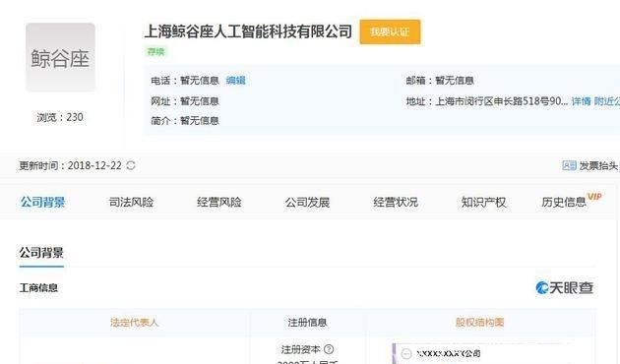The height and width of the screenshot is (364, 620).
Task: Click the company name 上海鲸谷座人工智能科技有限公司
Action: [x=248, y=31]
